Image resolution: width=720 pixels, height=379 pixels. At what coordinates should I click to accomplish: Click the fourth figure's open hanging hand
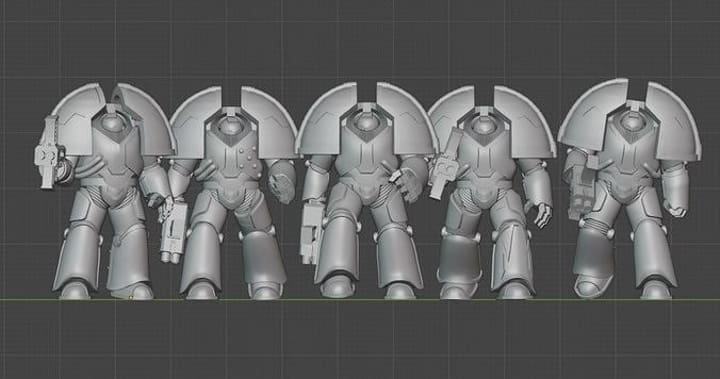click(542, 214)
